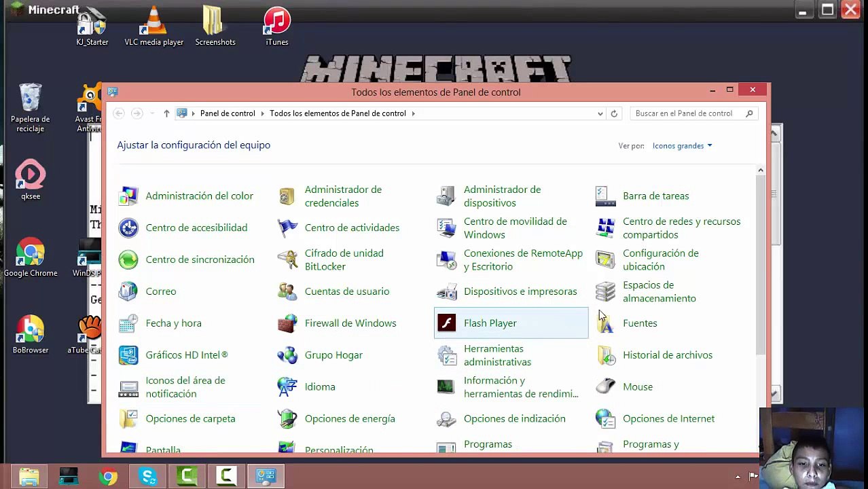
Task: Open Centro de redes y recursos compartidos icon
Action: pyautogui.click(x=605, y=228)
